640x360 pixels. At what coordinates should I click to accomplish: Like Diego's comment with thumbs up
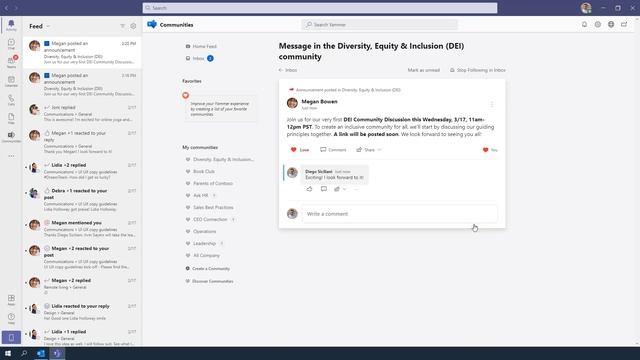point(309,189)
